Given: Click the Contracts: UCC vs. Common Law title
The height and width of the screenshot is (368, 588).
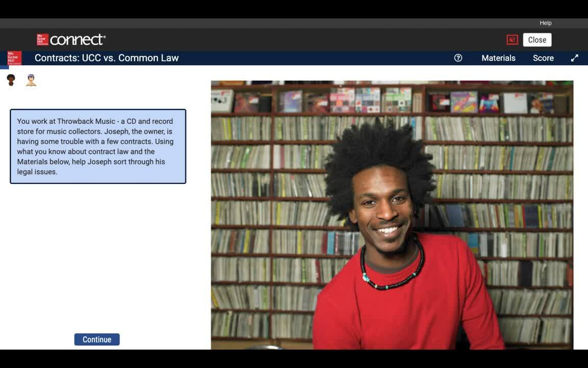Looking at the screenshot, I should click(107, 58).
